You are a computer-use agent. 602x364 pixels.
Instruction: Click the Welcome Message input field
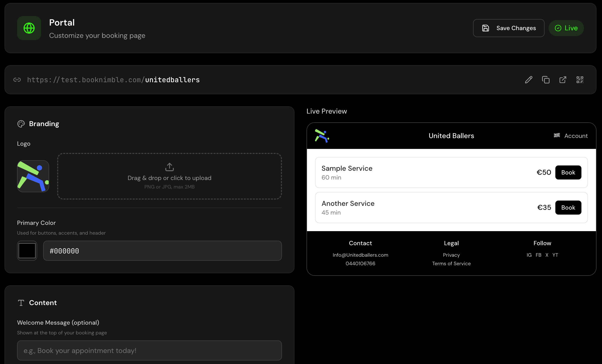point(149,350)
